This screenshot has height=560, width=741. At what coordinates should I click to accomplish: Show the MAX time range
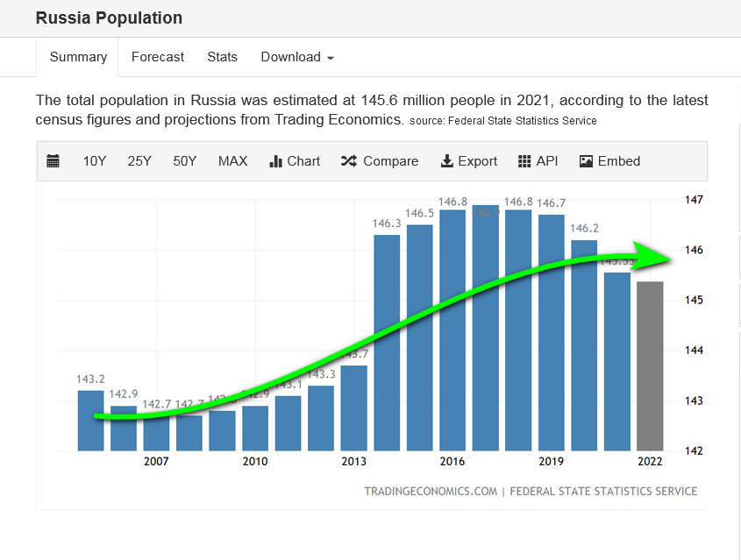pyautogui.click(x=232, y=161)
